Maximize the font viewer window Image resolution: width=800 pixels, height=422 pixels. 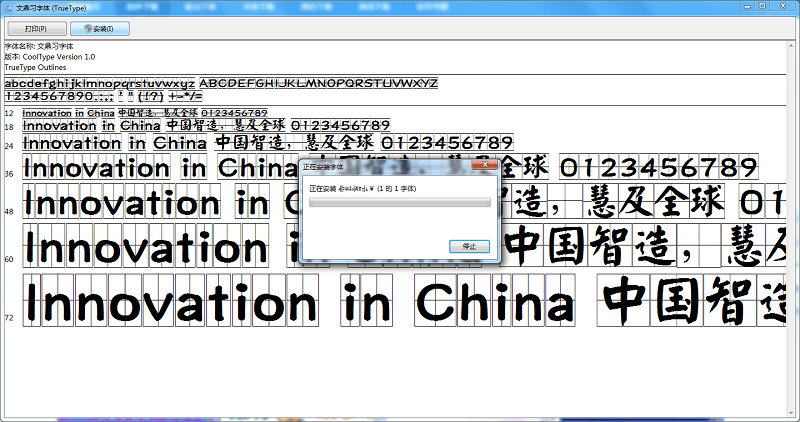tap(762, 6)
